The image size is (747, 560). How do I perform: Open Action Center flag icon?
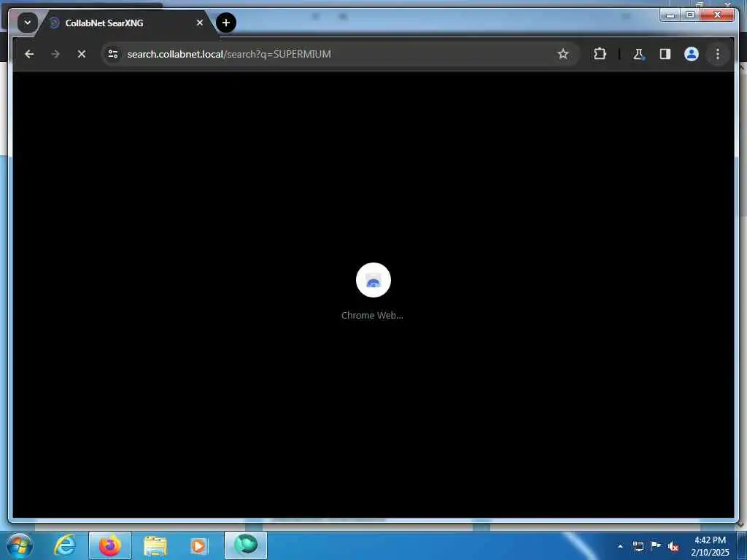(x=656, y=545)
